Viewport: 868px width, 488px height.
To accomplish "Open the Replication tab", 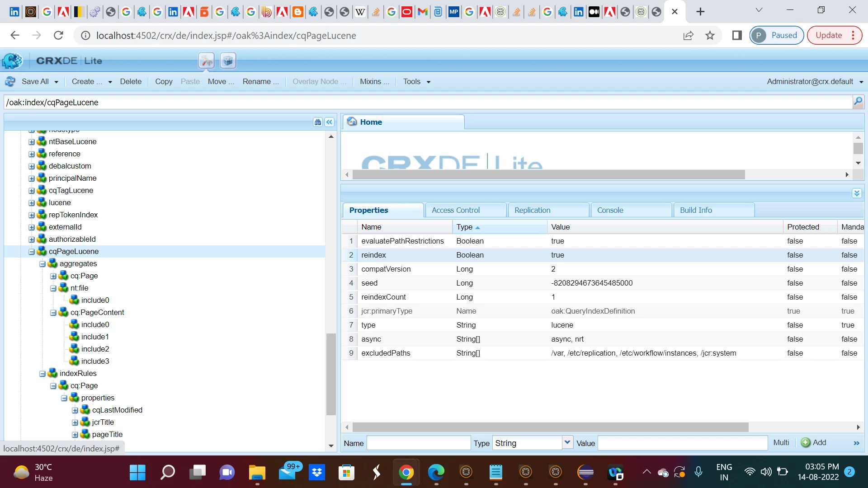I will (x=532, y=210).
